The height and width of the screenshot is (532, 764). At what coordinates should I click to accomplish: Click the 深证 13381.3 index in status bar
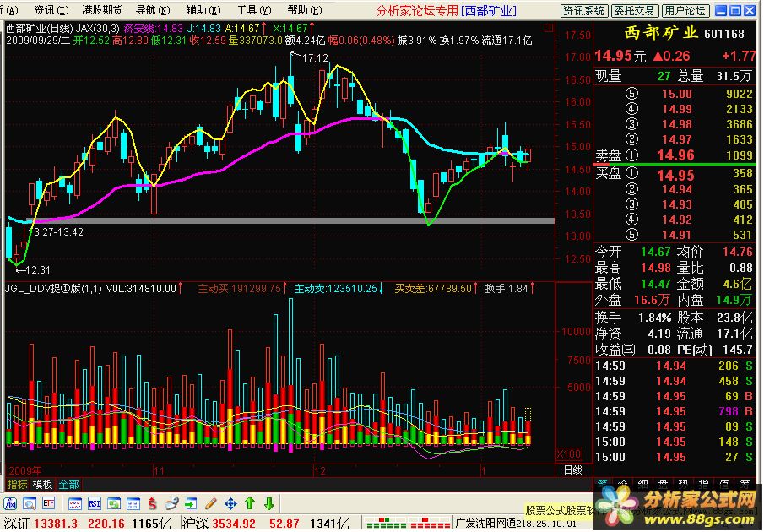[x=41, y=524]
